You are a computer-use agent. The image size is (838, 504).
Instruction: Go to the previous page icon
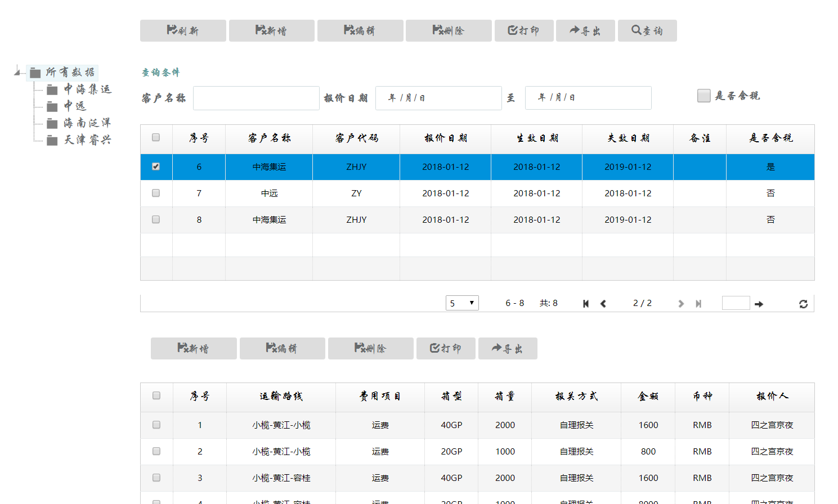tap(603, 304)
